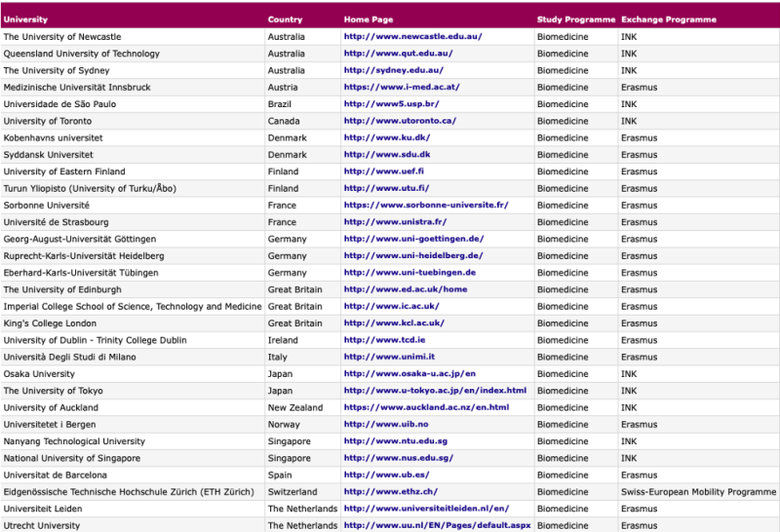The height and width of the screenshot is (532, 780).
Task: Open the www5.usp.br link
Action: coord(391,104)
